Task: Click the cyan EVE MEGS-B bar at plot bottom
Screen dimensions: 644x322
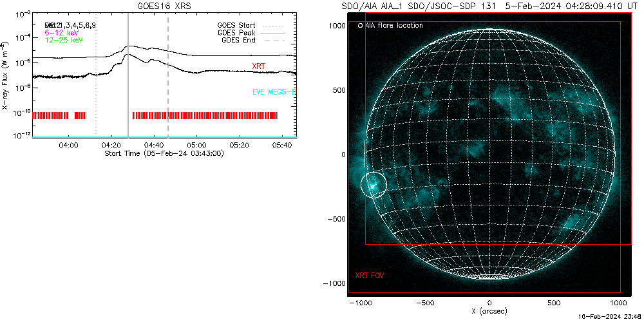Action: point(164,137)
